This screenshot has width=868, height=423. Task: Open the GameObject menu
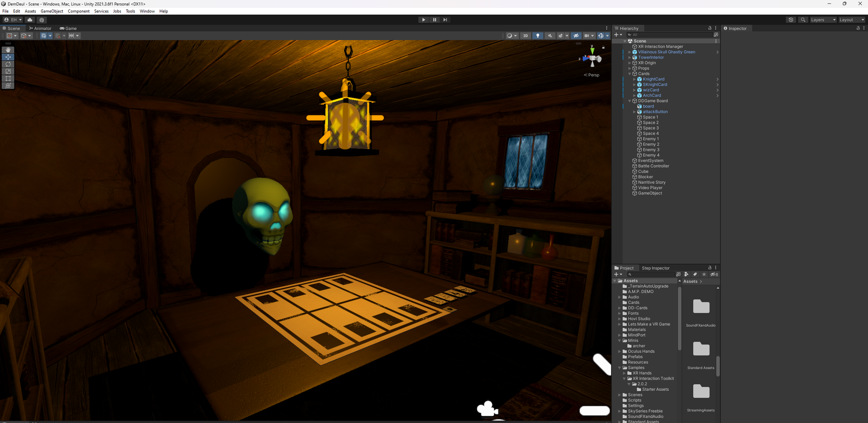[x=52, y=11]
